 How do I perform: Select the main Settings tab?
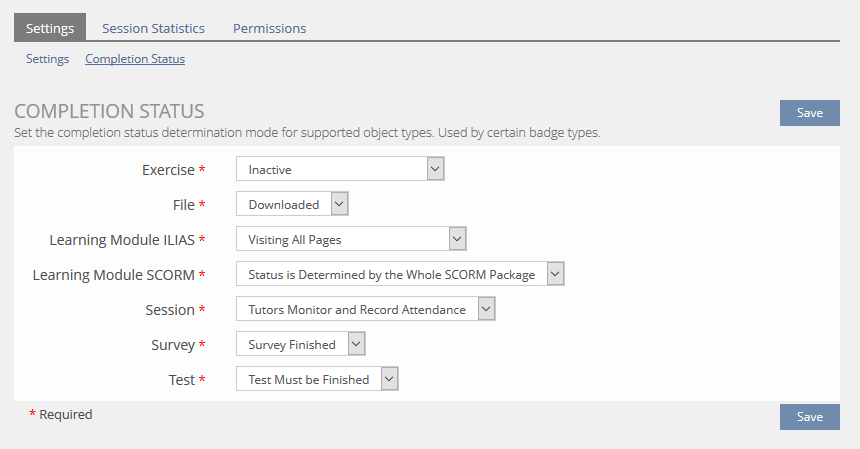(x=50, y=28)
